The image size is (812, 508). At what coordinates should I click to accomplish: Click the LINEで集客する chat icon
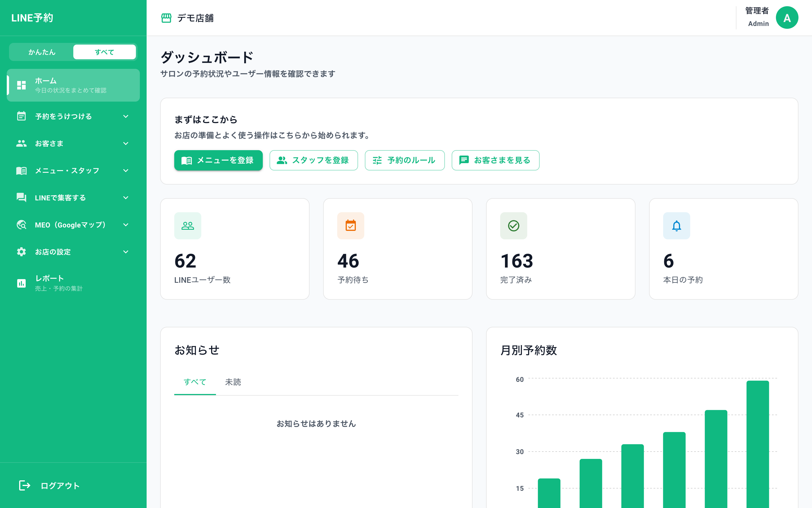point(21,198)
